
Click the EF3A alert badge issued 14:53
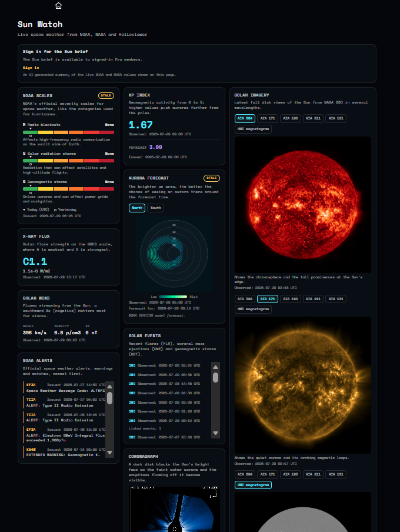click(x=31, y=385)
